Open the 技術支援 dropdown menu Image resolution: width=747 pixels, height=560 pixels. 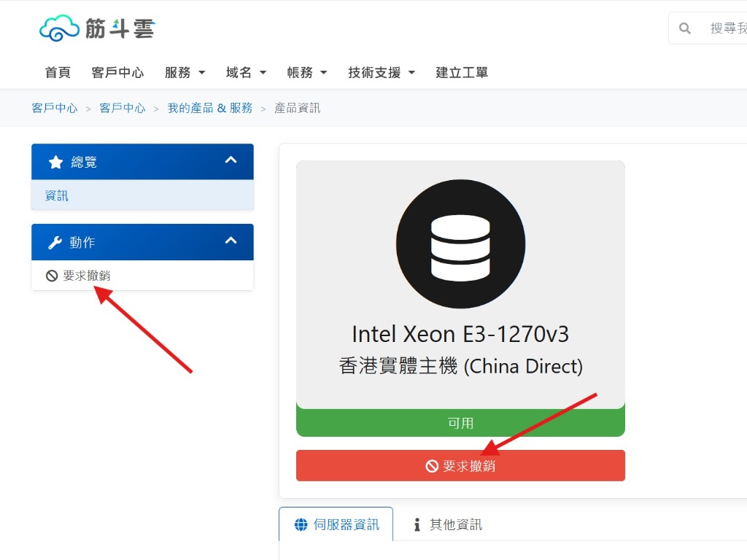pos(382,72)
